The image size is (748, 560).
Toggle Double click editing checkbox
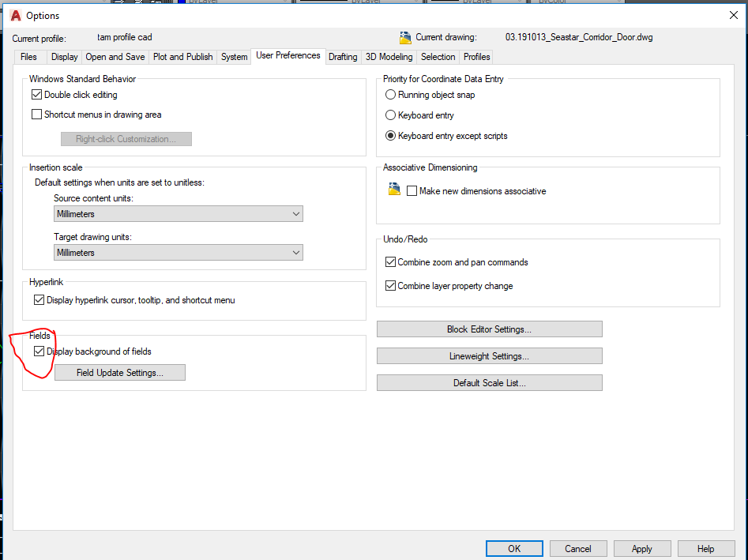pyautogui.click(x=36, y=95)
